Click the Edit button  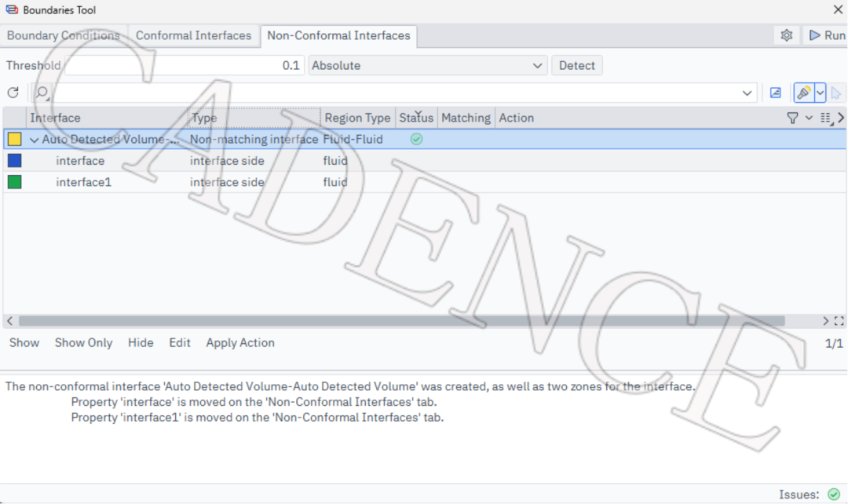(180, 343)
